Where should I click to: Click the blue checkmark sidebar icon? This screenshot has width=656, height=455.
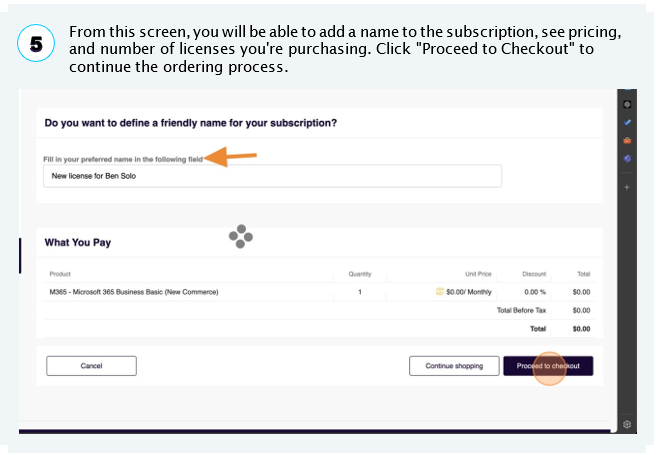coord(627,122)
